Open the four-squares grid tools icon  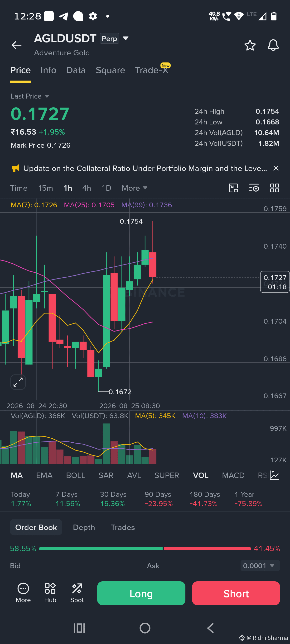click(x=275, y=188)
